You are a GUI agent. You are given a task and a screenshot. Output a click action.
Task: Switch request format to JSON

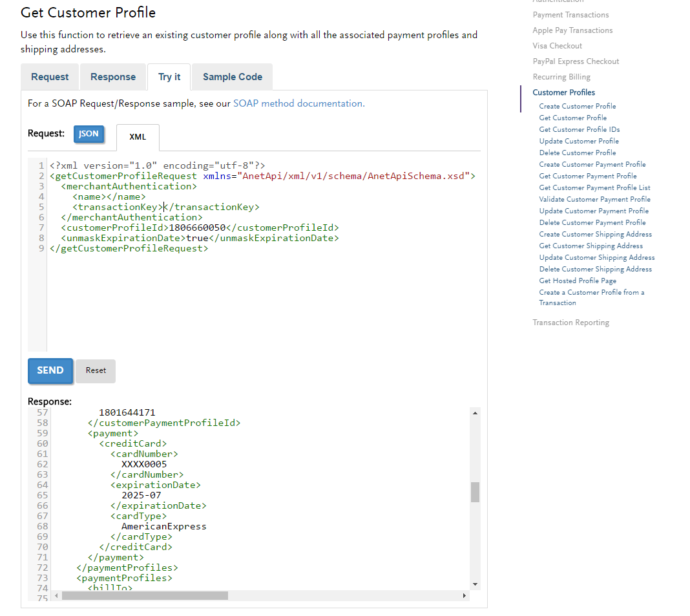(89, 134)
